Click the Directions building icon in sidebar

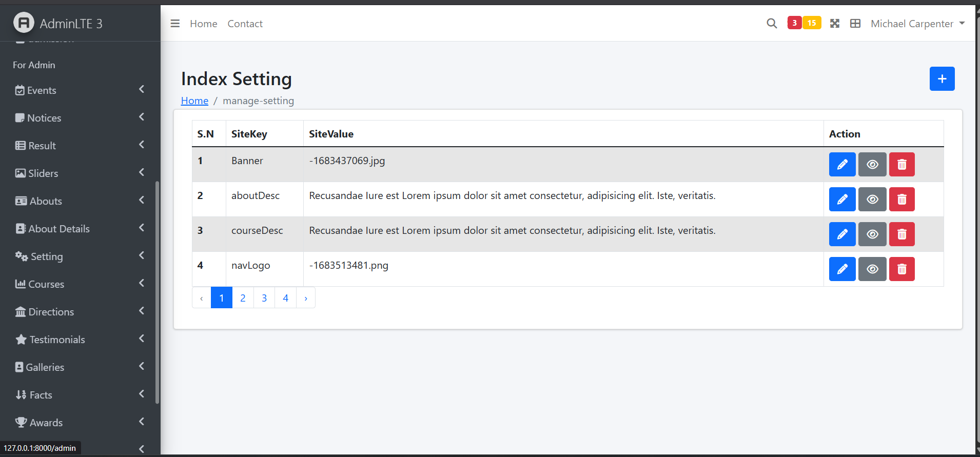(x=21, y=312)
